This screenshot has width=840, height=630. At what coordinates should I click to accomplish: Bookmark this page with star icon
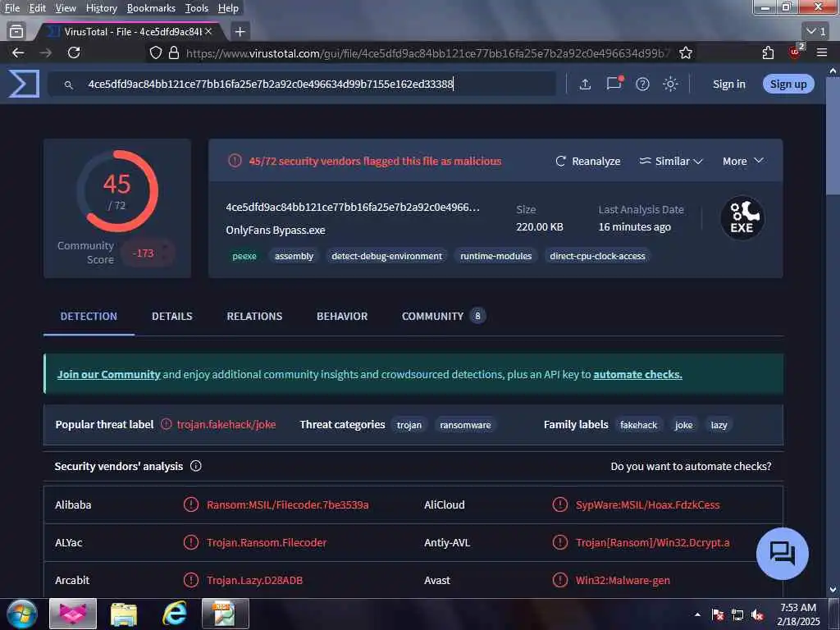[x=685, y=52]
